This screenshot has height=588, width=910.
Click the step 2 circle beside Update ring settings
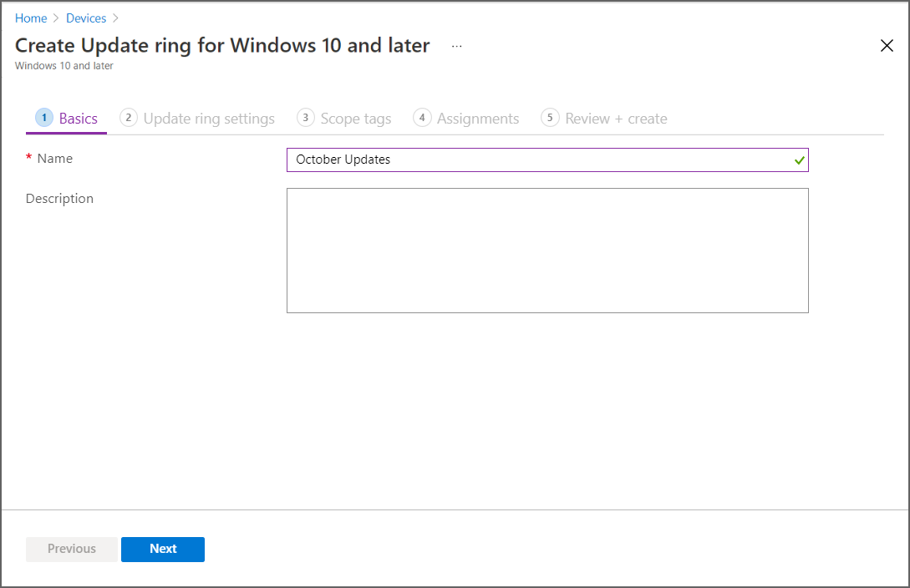(129, 118)
